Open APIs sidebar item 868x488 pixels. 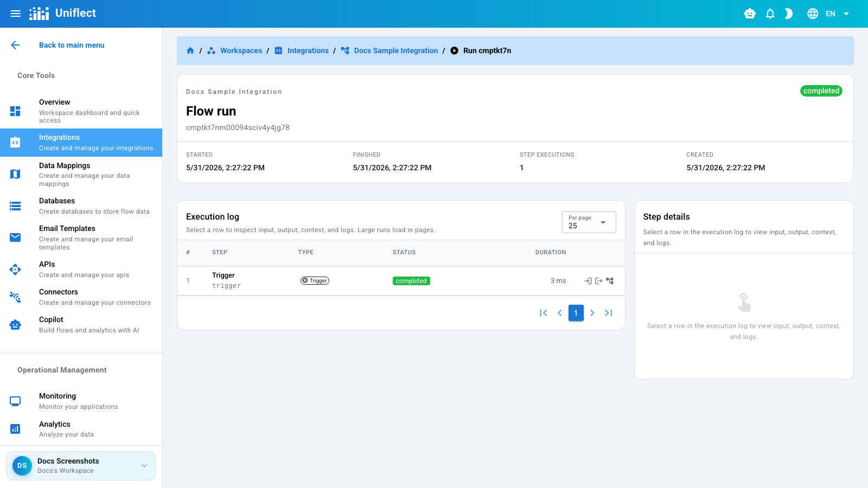click(81, 269)
